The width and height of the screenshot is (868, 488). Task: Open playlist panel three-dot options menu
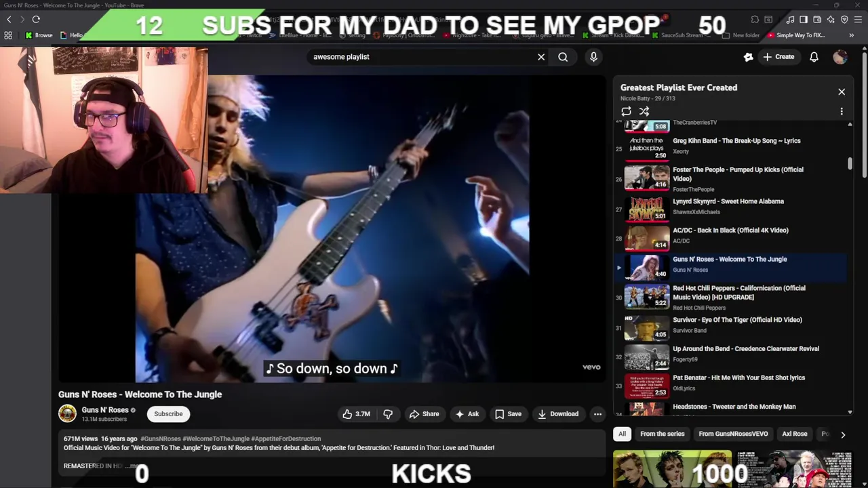(842, 111)
